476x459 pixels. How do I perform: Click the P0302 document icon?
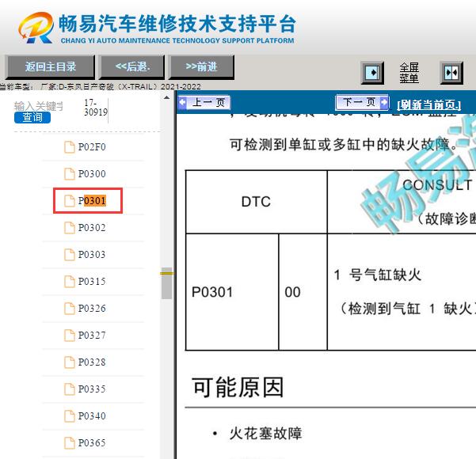(x=70, y=228)
